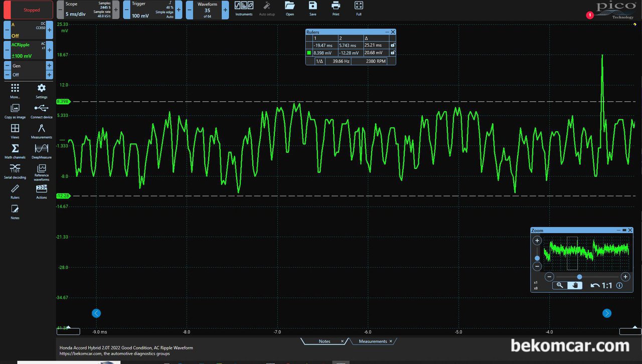642x364 pixels.
Task: Select the Measurements tab
Action: pos(373,341)
